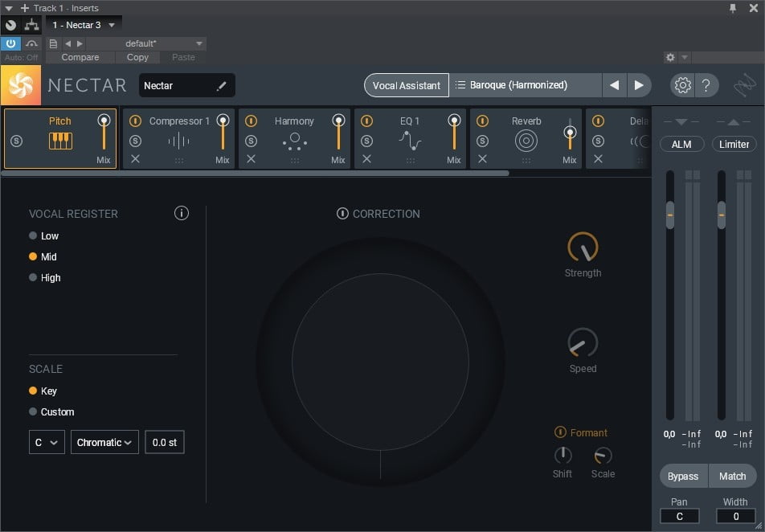Open the Chromatic scale dropdown
This screenshot has width=765, height=532.
coord(105,442)
